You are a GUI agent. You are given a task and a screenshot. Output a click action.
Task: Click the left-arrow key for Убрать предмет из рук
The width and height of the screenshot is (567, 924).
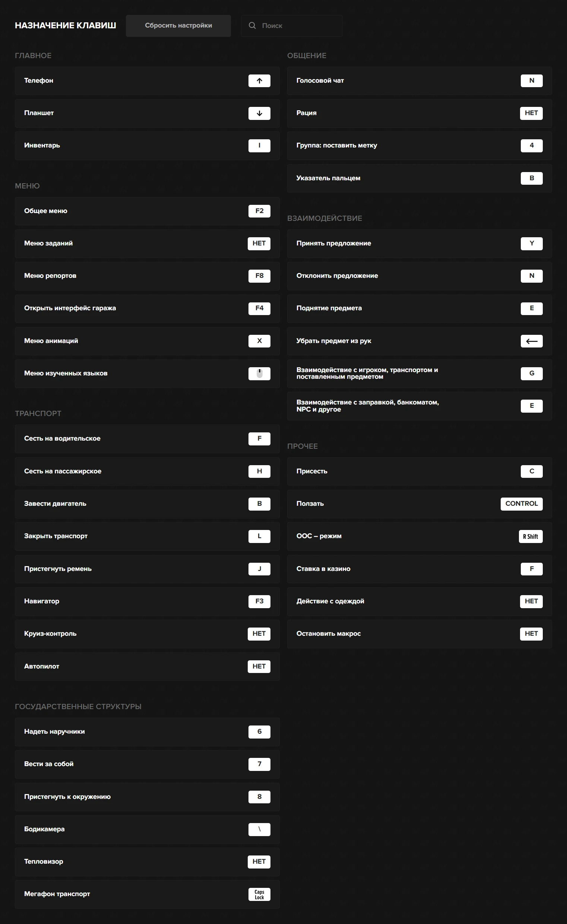(531, 341)
